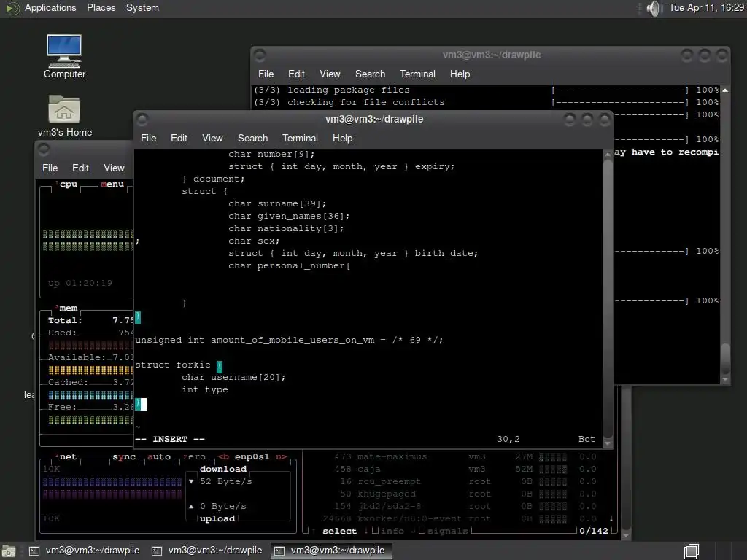Toggle auto in the net panel

click(x=158, y=456)
